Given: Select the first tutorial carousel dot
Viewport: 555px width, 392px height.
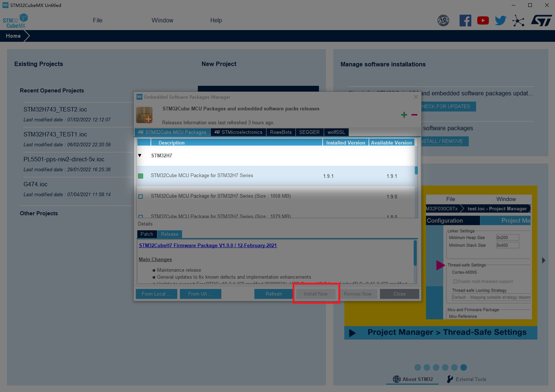Looking at the screenshot, I should click(418, 367).
